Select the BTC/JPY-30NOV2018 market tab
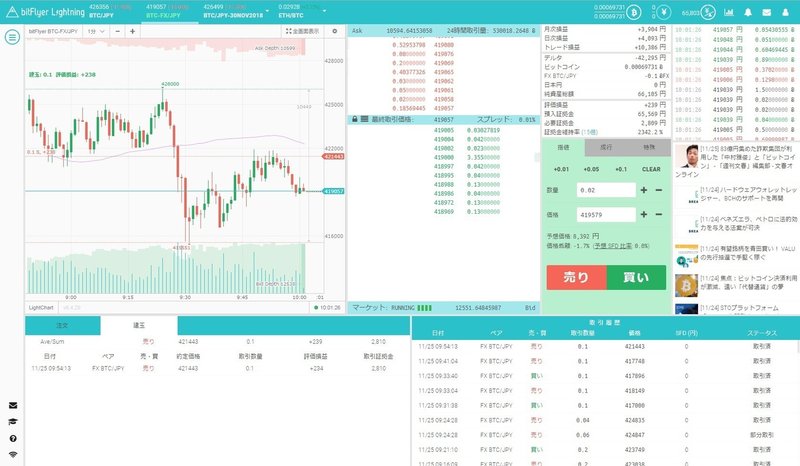This screenshot has height=466, width=800. 233,11
